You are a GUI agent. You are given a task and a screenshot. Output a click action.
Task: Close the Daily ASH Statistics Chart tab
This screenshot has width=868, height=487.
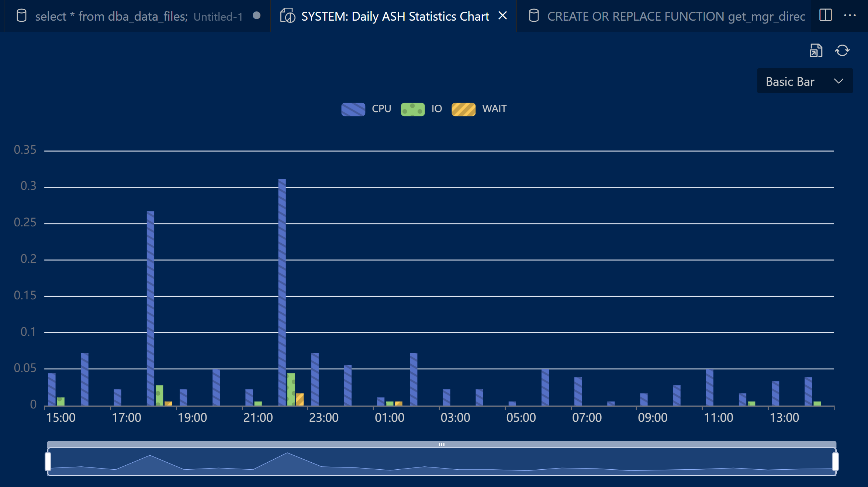pyautogui.click(x=502, y=15)
